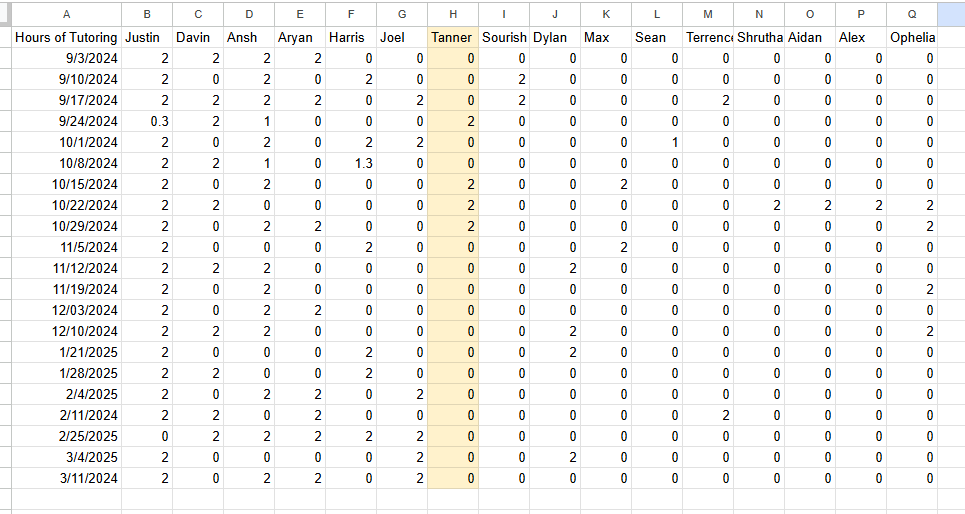Click the 'Shrutha' header cell
The width and height of the screenshot is (965, 514).
click(x=759, y=37)
